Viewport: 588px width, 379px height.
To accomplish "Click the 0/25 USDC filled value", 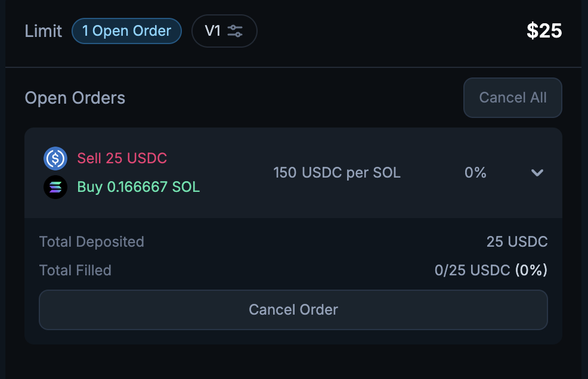I will pyautogui.click(x=472, y=271).
